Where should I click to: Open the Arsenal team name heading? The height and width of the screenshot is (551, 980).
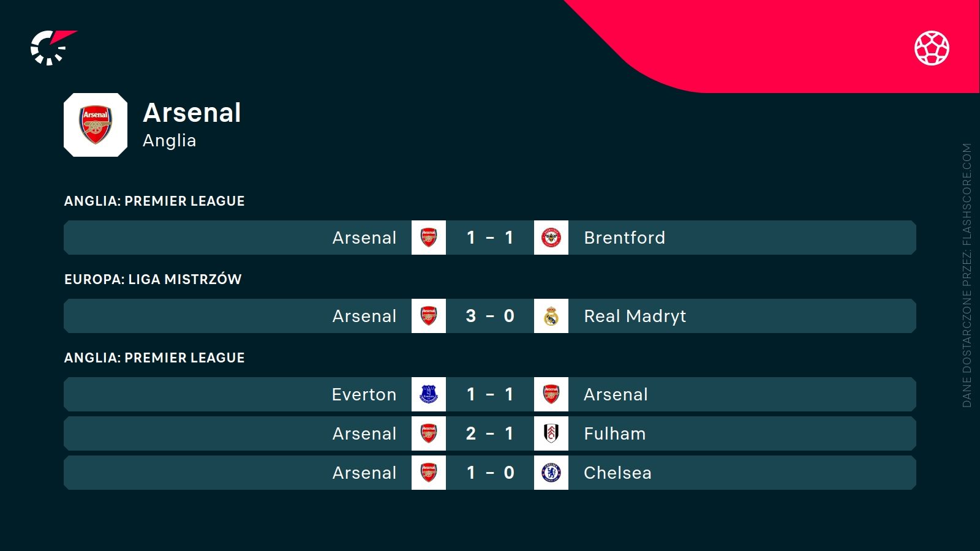[x=192, y=113]
